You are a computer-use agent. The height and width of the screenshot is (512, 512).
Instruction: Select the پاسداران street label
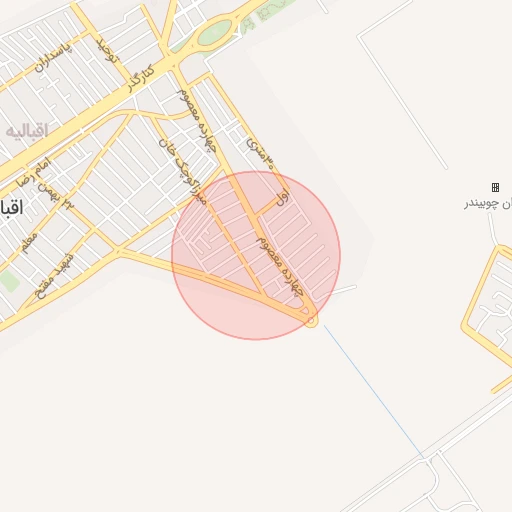point(53,58)
